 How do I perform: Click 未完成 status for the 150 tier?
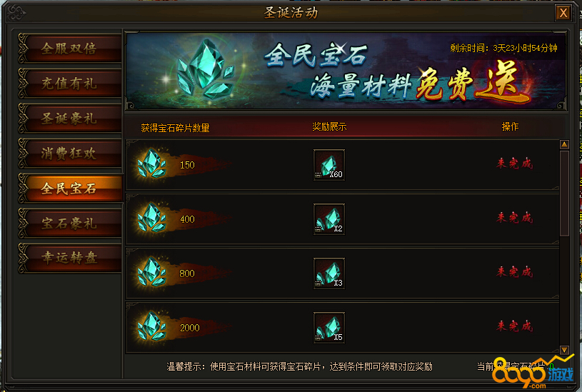pos(514,164)
